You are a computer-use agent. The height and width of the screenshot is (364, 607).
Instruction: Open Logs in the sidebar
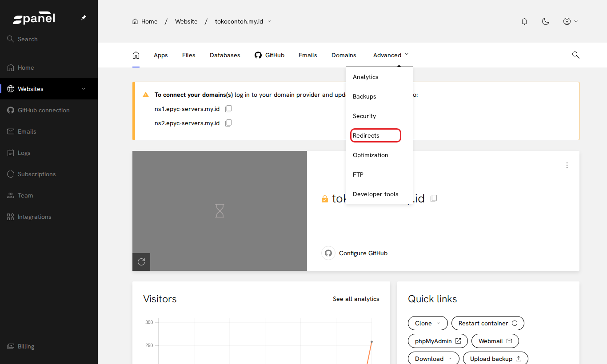[49, 153]
